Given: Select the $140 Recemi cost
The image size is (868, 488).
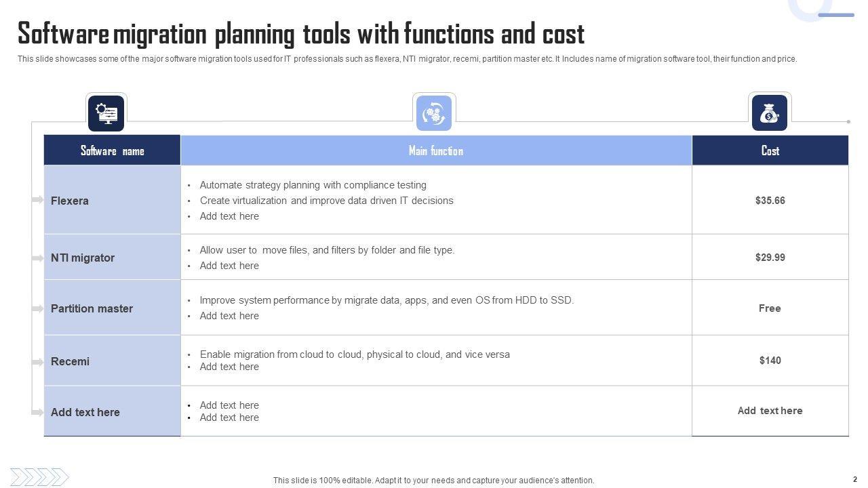Looking at the screenshot, I should click(770, 361).
